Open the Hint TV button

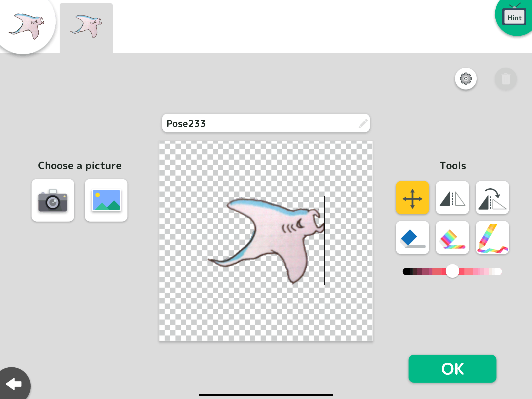(514, 17)
